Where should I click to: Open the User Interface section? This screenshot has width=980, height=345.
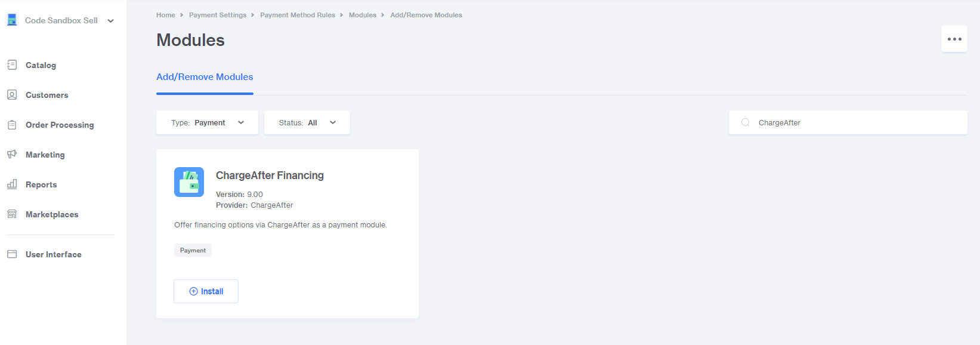[x=53, y=254]
